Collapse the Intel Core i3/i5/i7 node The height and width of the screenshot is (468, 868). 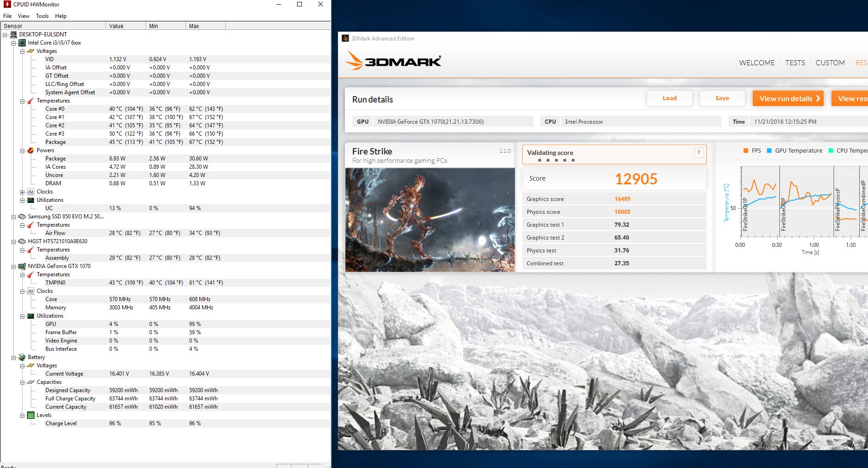(13, 43)
